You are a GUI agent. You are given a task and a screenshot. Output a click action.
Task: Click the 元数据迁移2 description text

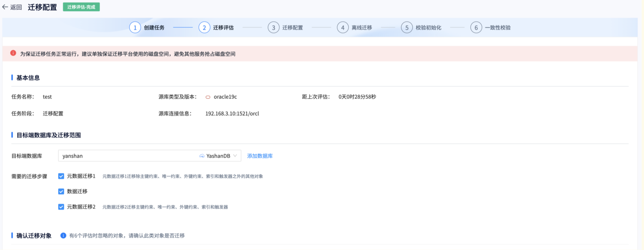[x=165, y=207]
